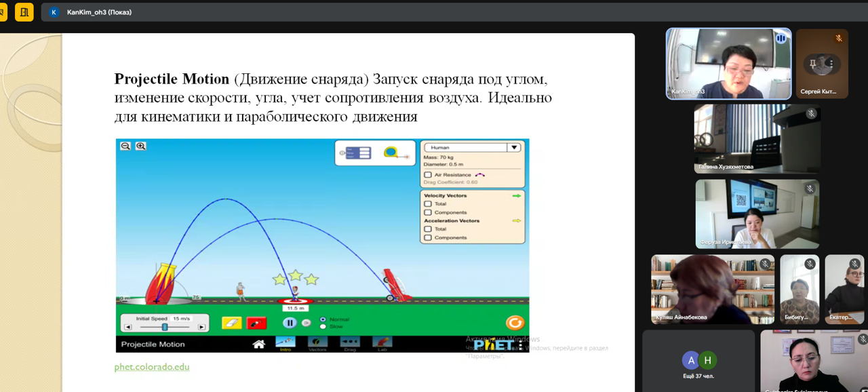Enable the Air Resistance checkbox
Image resolution: width=868 pixels, height=392 pixels.
[x=428, y=175]
